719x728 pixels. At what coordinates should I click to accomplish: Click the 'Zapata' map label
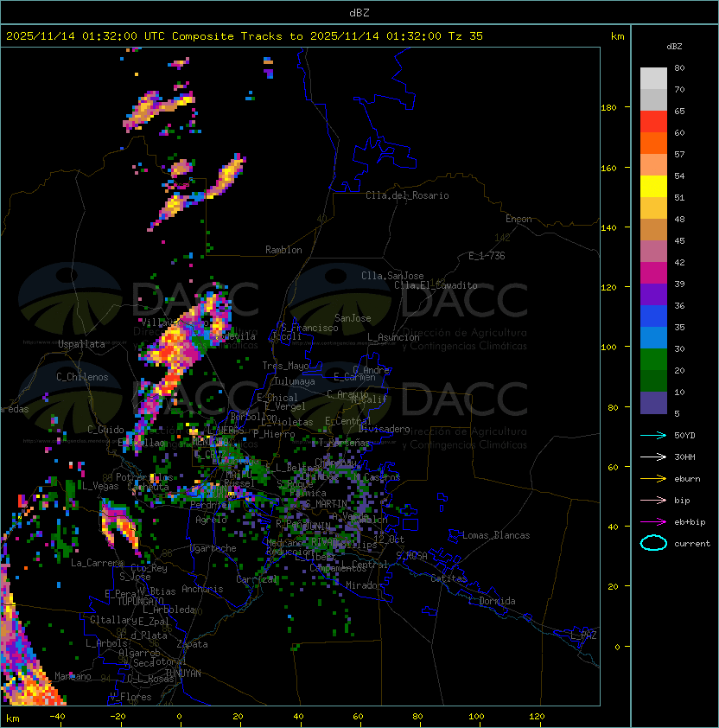tap(192, 644)
